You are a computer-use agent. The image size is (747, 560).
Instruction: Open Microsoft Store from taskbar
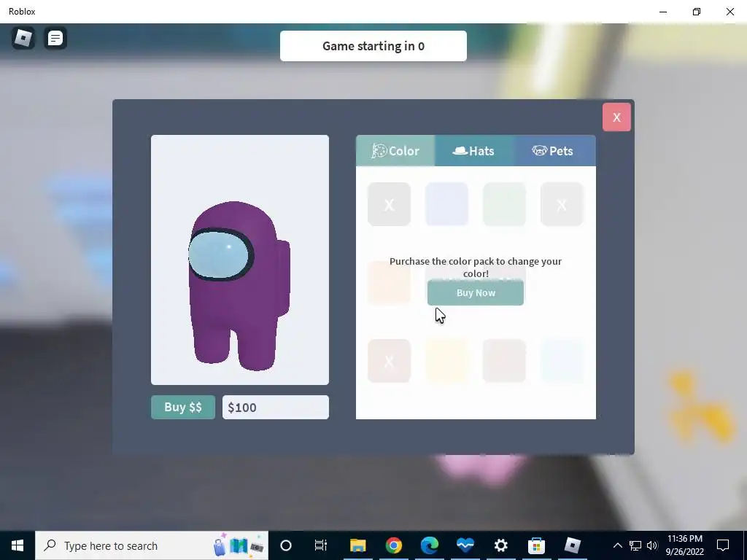click(x=536, y=545)
